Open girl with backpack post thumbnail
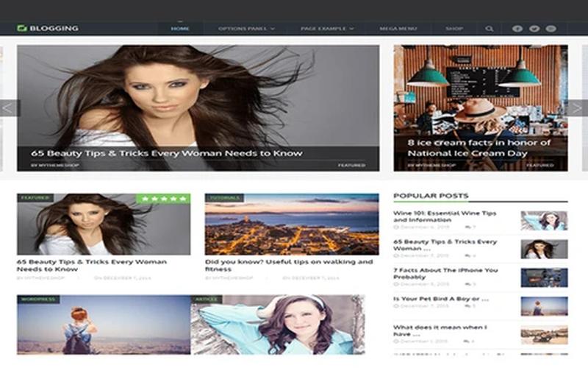The image size is (588, 368). 104,325
